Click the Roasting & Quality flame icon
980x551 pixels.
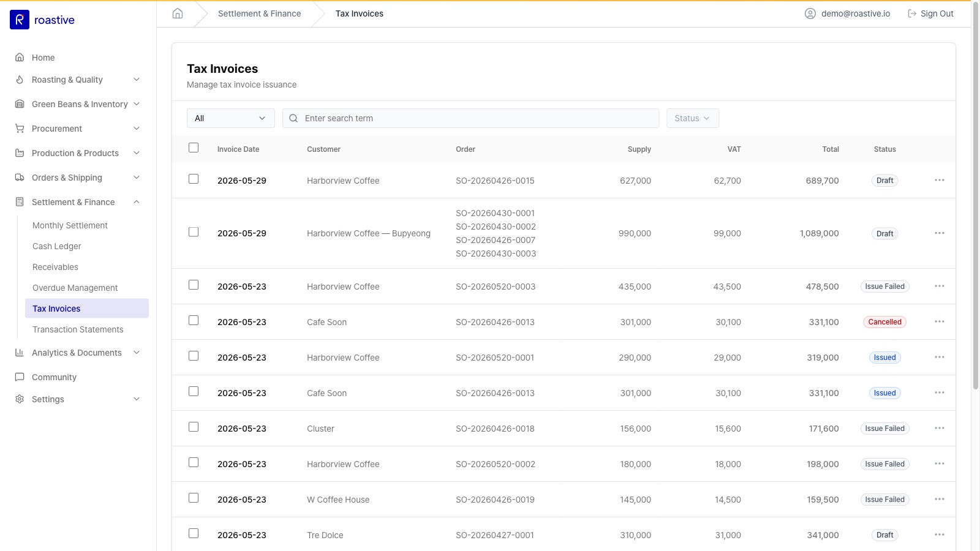pyautogui.click(x=20, y=80)
